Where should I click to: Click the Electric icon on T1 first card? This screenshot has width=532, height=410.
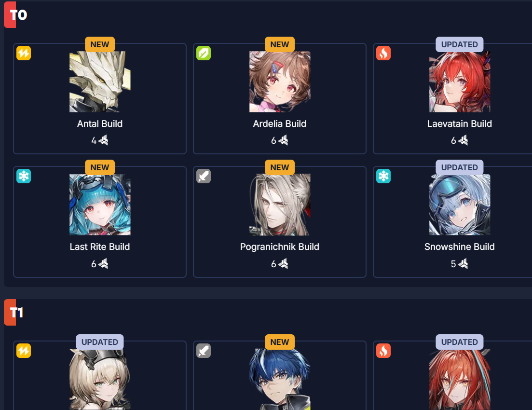[24, 351]
